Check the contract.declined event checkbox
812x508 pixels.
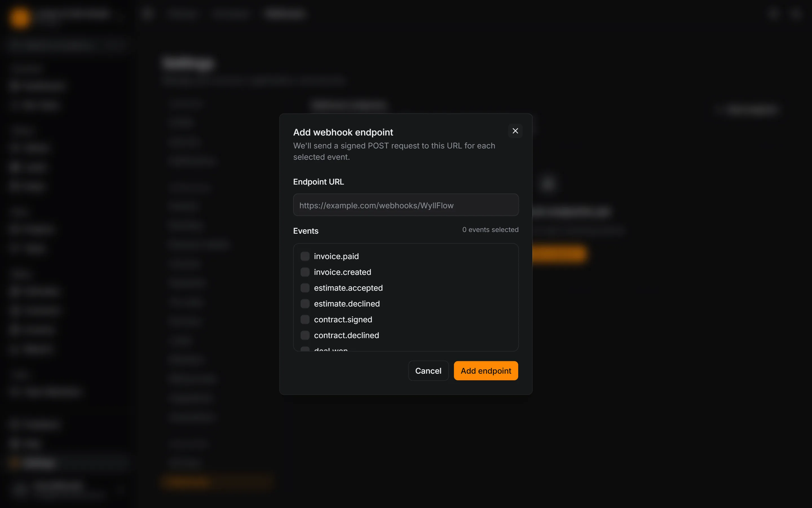pos(305,335)
